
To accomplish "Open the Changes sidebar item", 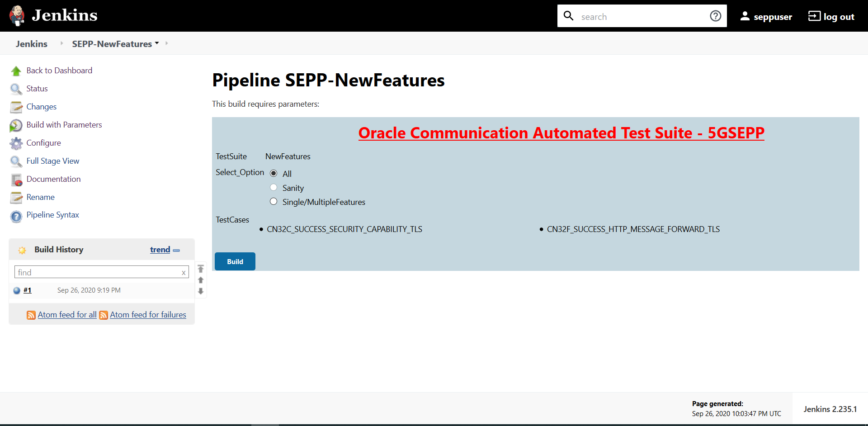I will coord(41,107).
